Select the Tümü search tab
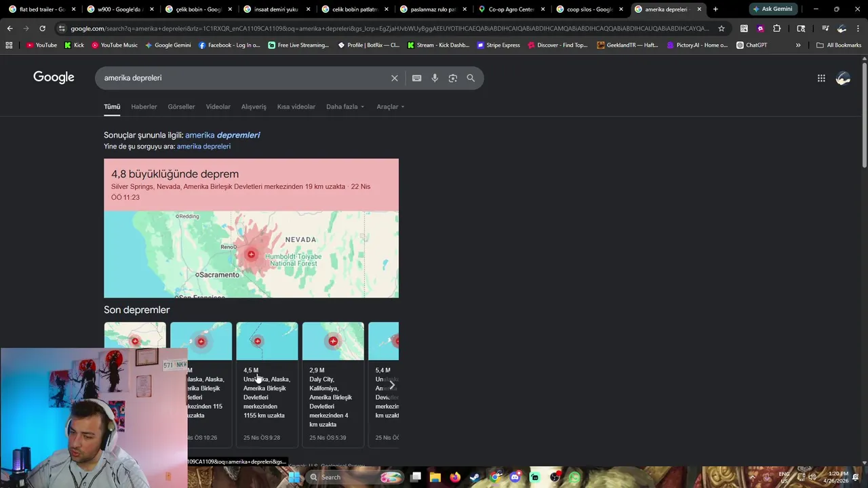Screen dimensions: 868x488 pyautogui.click(x=112, y=106)
